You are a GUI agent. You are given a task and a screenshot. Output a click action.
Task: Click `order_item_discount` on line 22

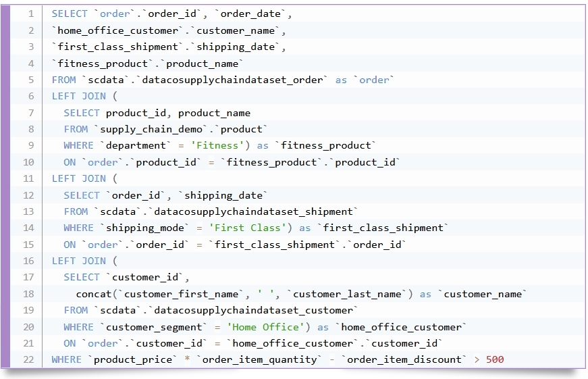pyautogui.click(x=404, y=359)
